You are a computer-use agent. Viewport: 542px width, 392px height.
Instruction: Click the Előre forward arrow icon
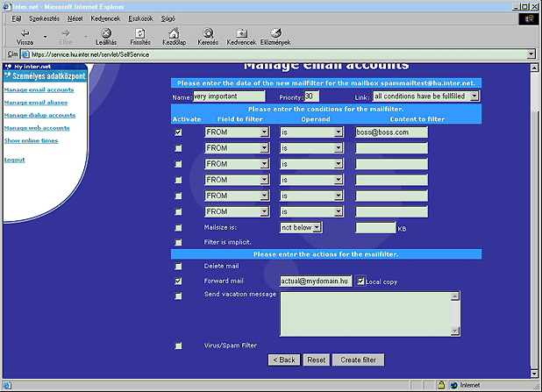(65, 33)
